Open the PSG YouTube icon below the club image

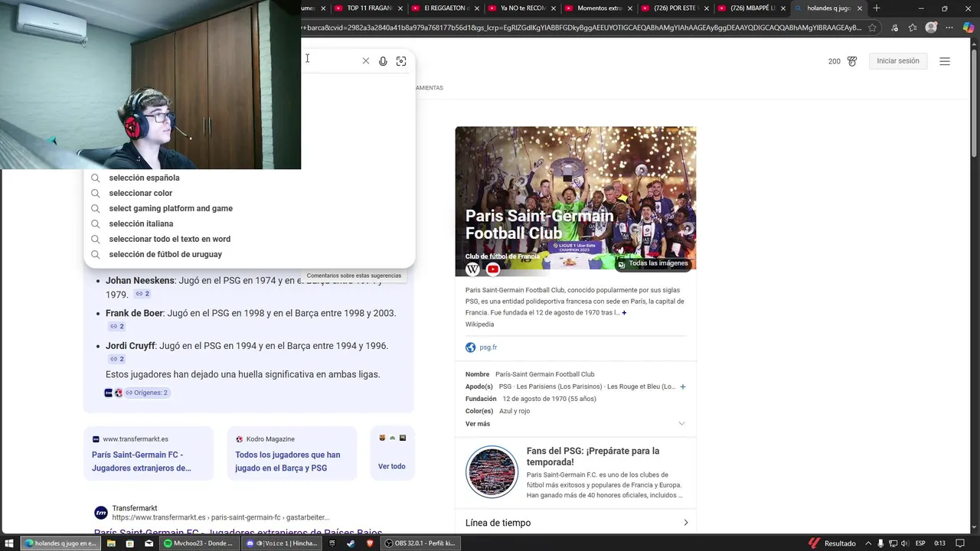coord(493,269)
